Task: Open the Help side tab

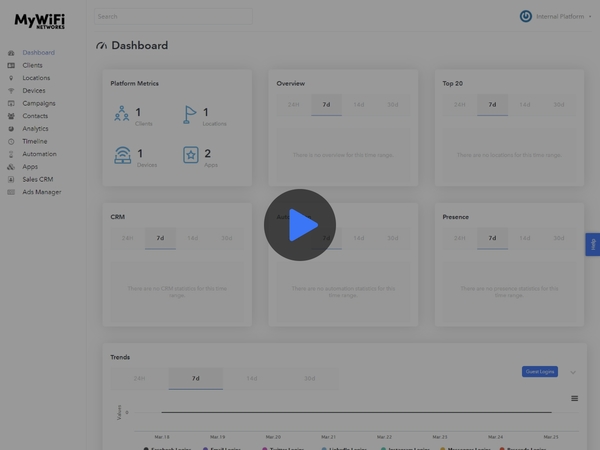Action: pos(593,245)
